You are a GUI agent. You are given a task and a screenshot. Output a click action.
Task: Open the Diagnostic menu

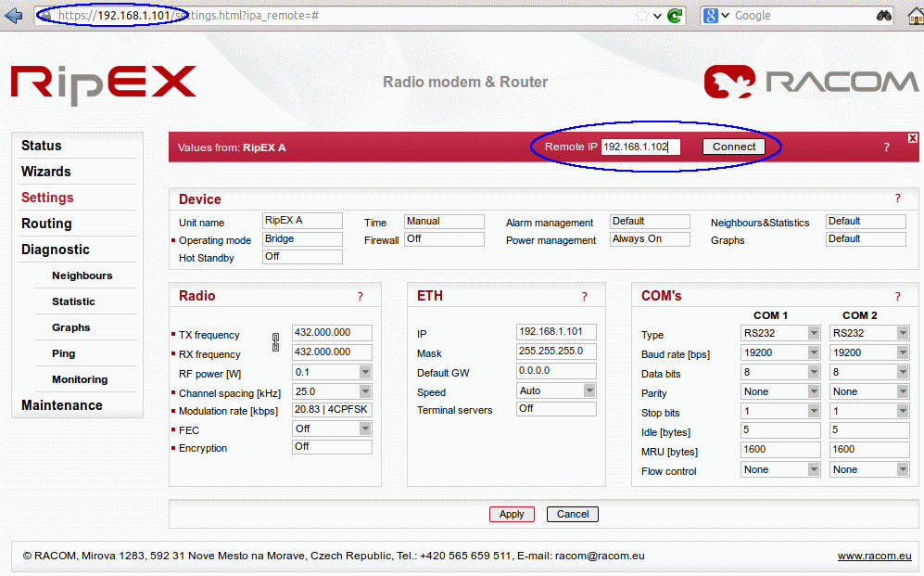[x=56, y=250]
